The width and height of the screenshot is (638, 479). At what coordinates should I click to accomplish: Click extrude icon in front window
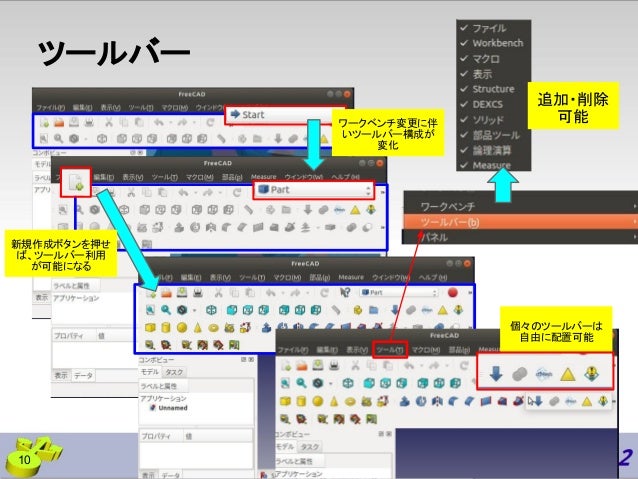404,401
